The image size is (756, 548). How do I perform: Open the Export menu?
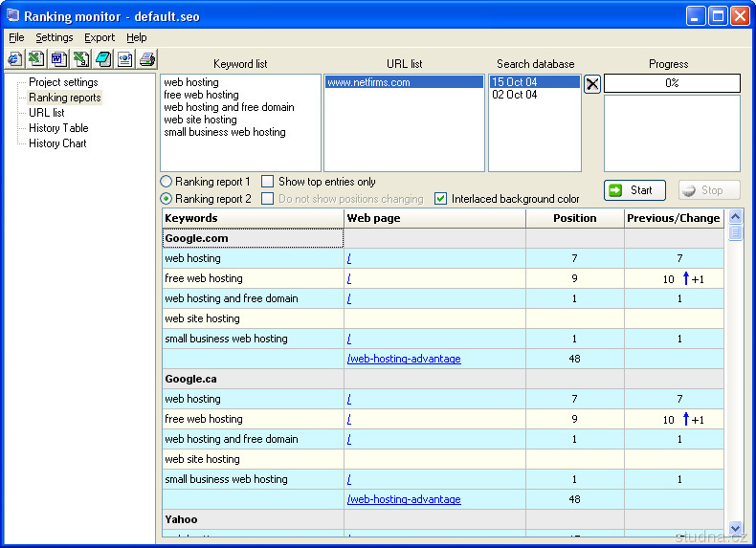pyautogui.click(x=99, y=37)
